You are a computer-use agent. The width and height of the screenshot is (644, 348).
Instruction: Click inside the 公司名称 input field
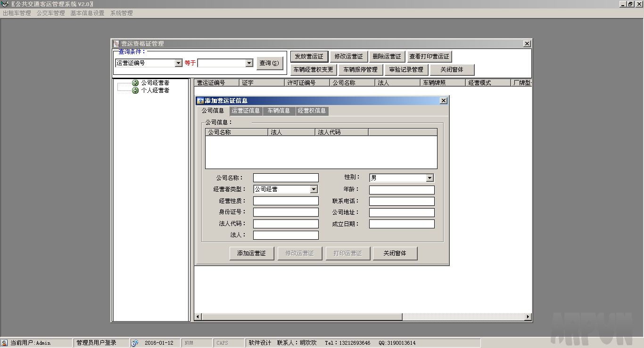tap(285, 178)
